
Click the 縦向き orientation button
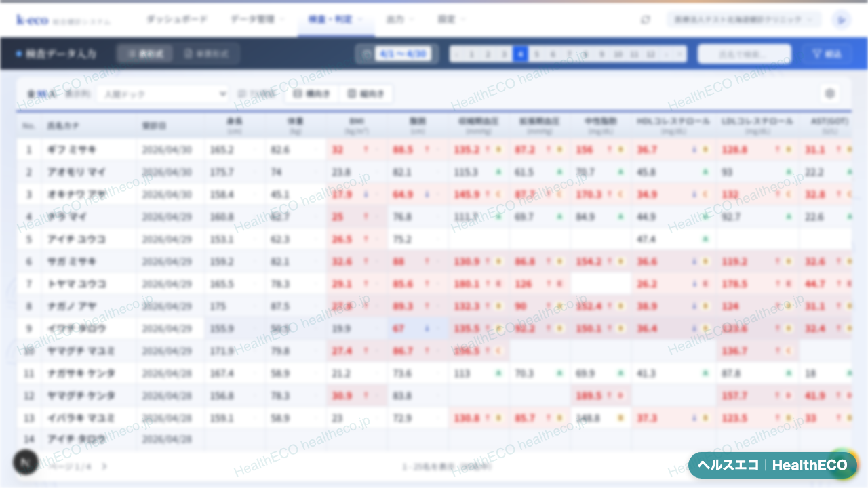[366, 94]
